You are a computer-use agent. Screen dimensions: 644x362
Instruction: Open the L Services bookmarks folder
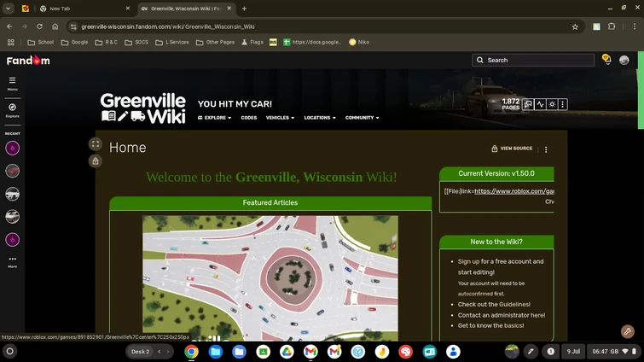[x=172, y=42]
